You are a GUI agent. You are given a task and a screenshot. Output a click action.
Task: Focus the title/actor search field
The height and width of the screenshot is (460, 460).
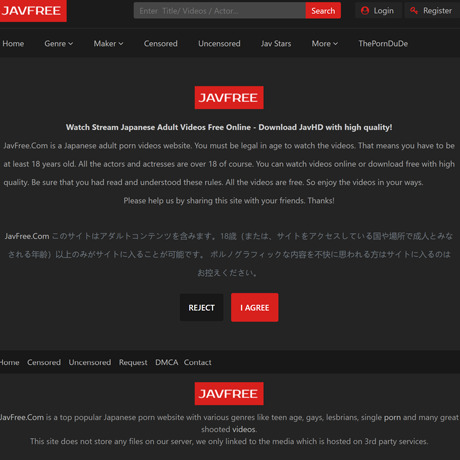click(x=220, y=11)
